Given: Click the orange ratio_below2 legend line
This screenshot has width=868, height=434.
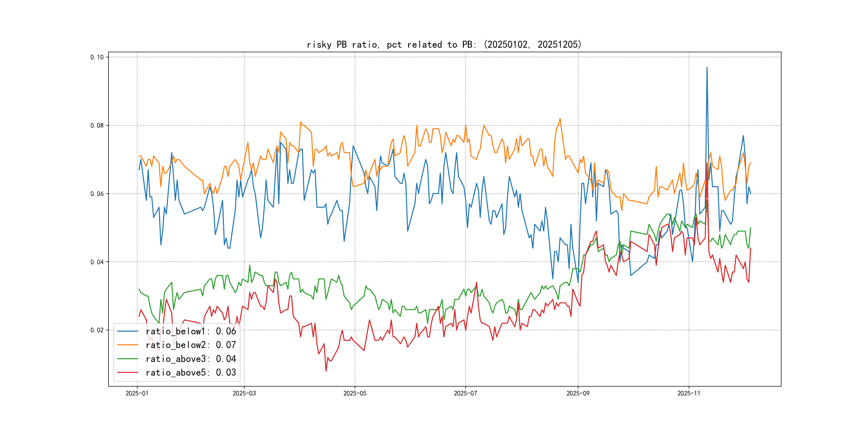Looking at the screenshot, I should point(127,345).
